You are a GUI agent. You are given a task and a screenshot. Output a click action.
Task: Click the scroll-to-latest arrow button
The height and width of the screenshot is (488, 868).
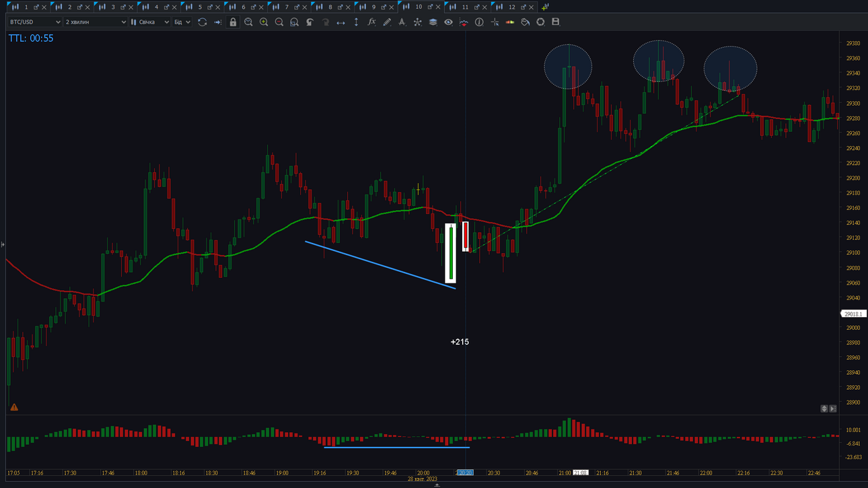(833, 409)
